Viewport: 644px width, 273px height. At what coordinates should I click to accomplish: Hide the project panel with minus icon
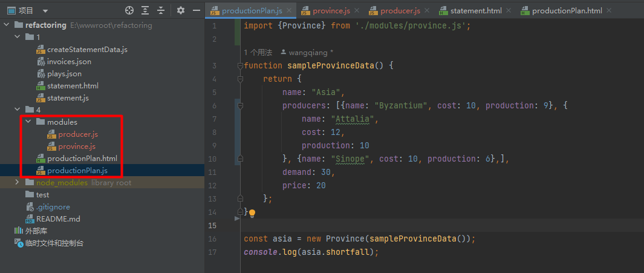196,10
